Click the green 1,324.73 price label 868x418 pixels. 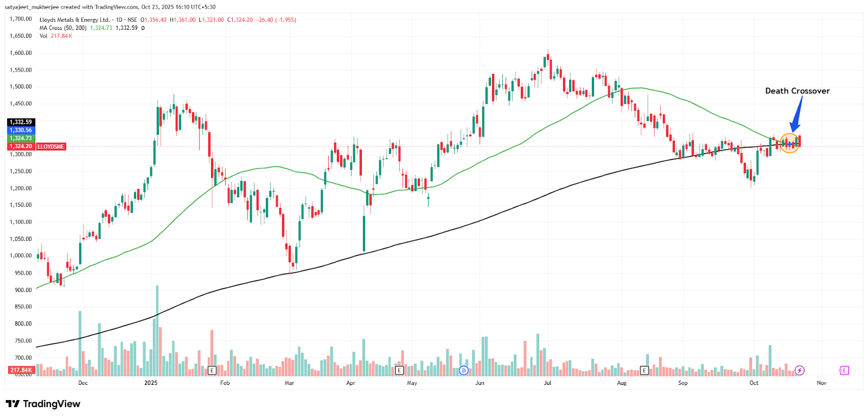(21, 138)
